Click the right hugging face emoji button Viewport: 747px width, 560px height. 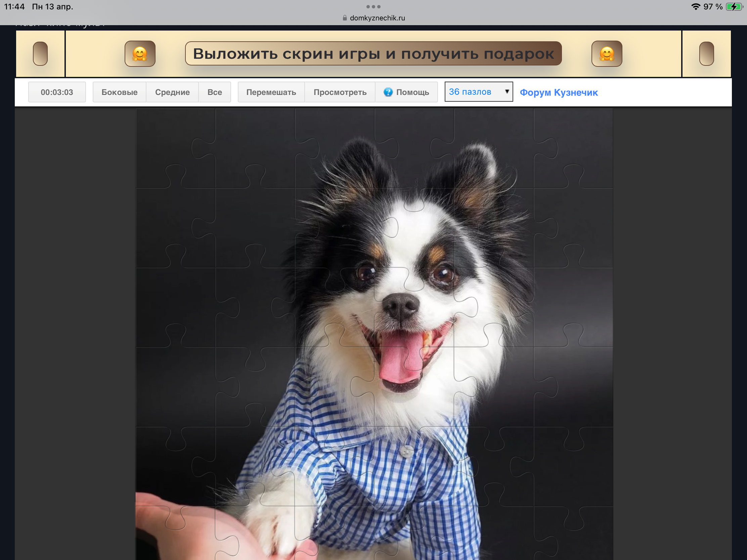click(x=607, y=54)
